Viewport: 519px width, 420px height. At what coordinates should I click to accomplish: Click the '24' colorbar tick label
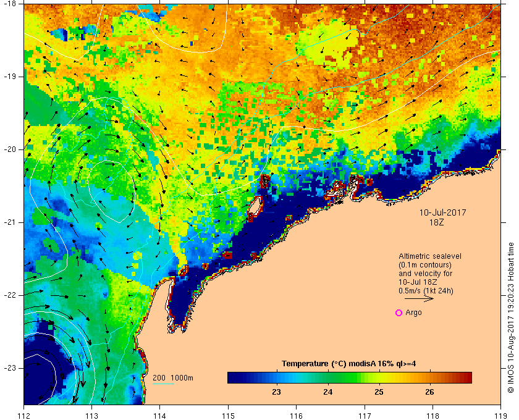point(327,392)
